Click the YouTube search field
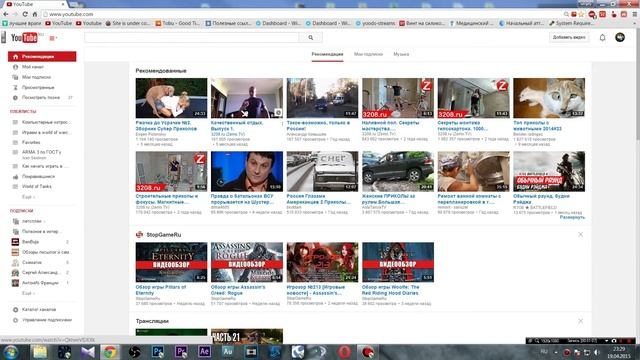 coord(191,37)
